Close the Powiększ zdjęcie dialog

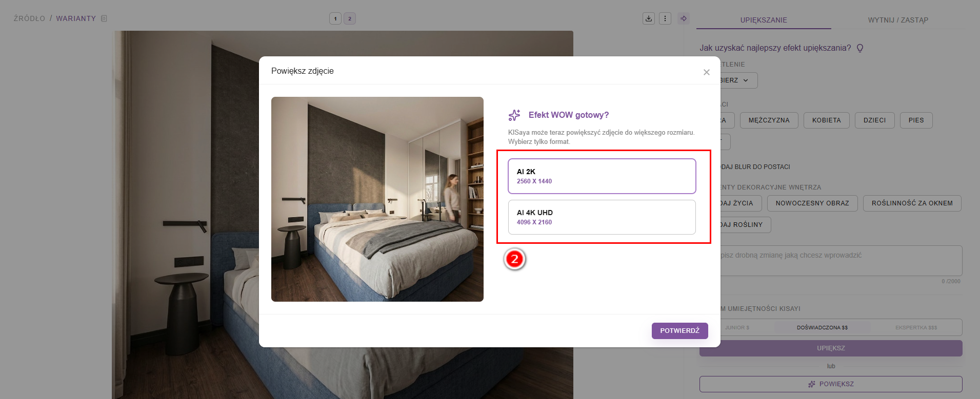click(707, 72)
